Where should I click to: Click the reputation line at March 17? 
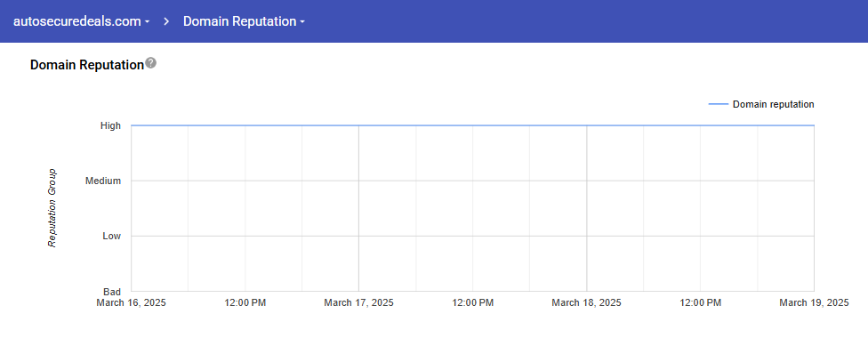[358, 125]
